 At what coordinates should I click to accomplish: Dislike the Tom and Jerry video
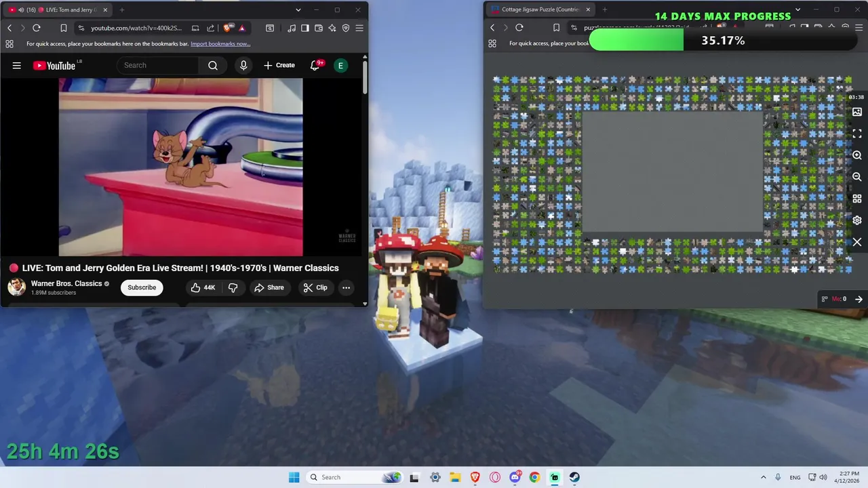[233, 287]
